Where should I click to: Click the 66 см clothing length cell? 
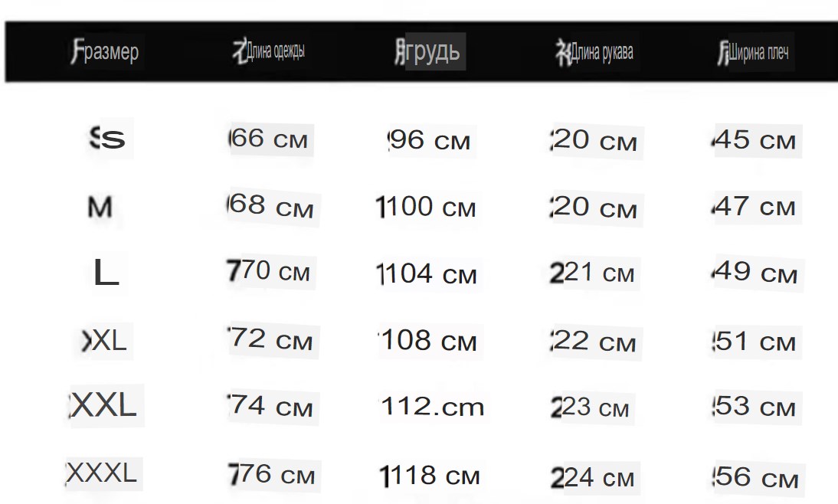pos(268,139)
